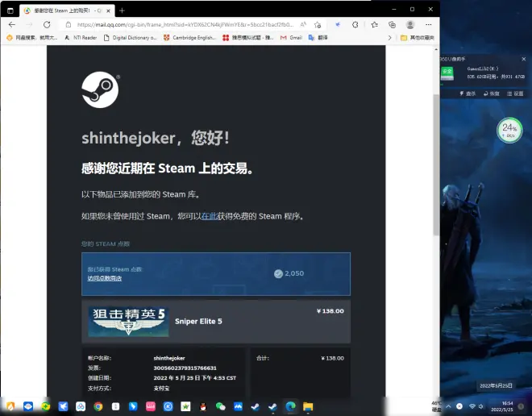
Task: Click the 24% memory accelerator ball
Action: 509,130
